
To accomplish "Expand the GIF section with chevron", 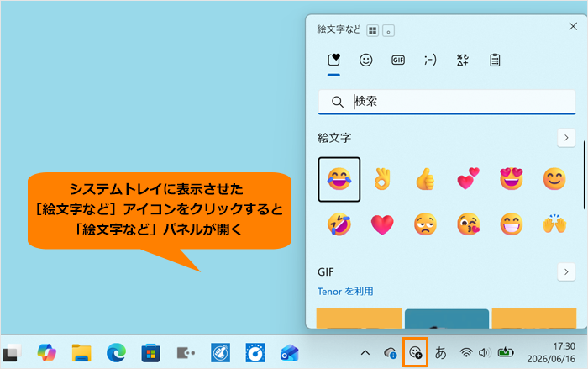I will pos(566,271).
